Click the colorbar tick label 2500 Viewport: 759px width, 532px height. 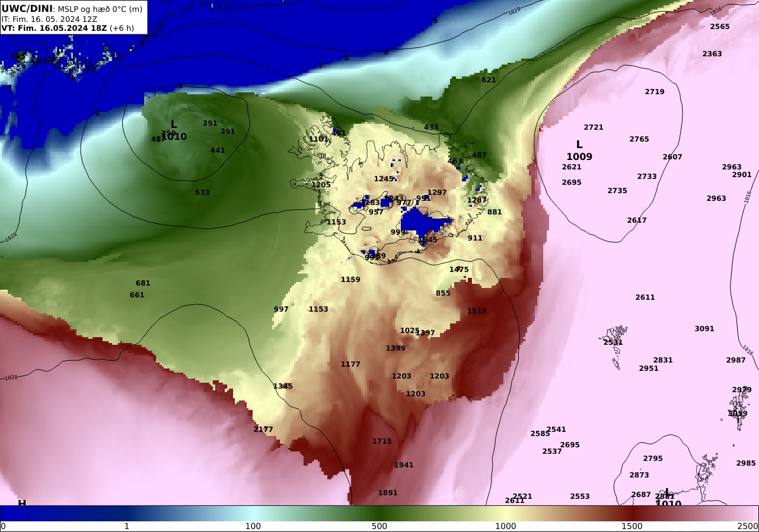pos(748,527)
